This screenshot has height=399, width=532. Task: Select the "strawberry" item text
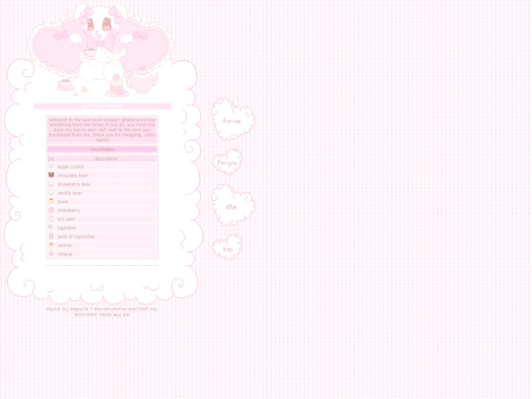pyautogui.click(x=69, y=211)
